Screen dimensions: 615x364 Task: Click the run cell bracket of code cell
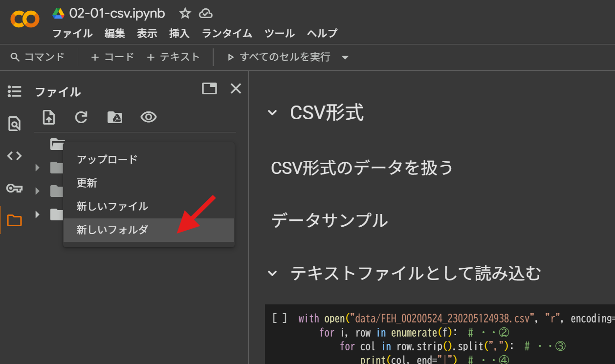[280, 319]
